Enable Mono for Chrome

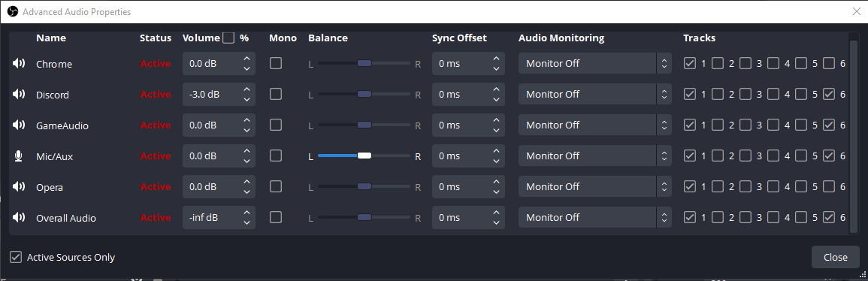click(276, 63)
